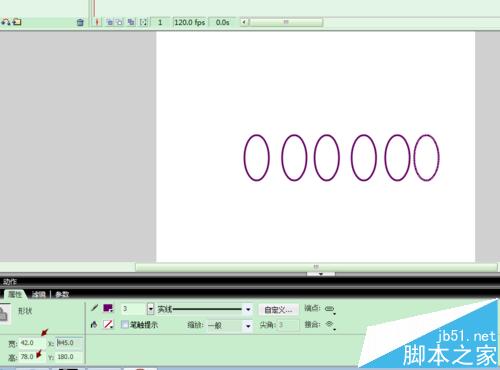Viewport: 500px width, 370px height.
Task: Expand the 动作 panel title
Action: 10,282
